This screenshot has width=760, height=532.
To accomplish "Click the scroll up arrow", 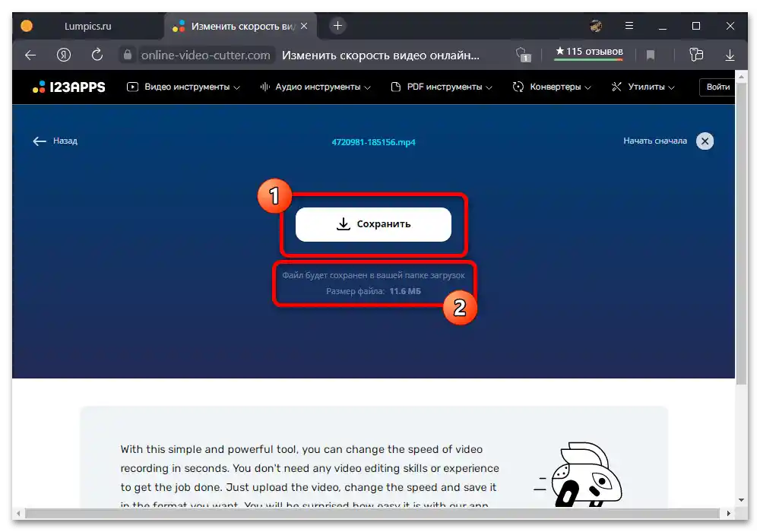I will coord(741,77).
